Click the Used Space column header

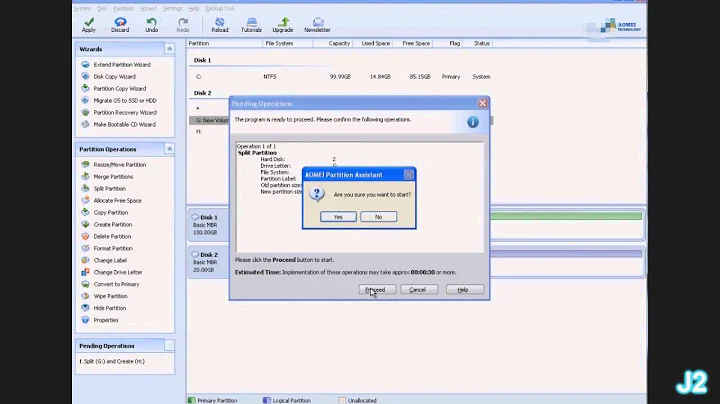(375, 43)
